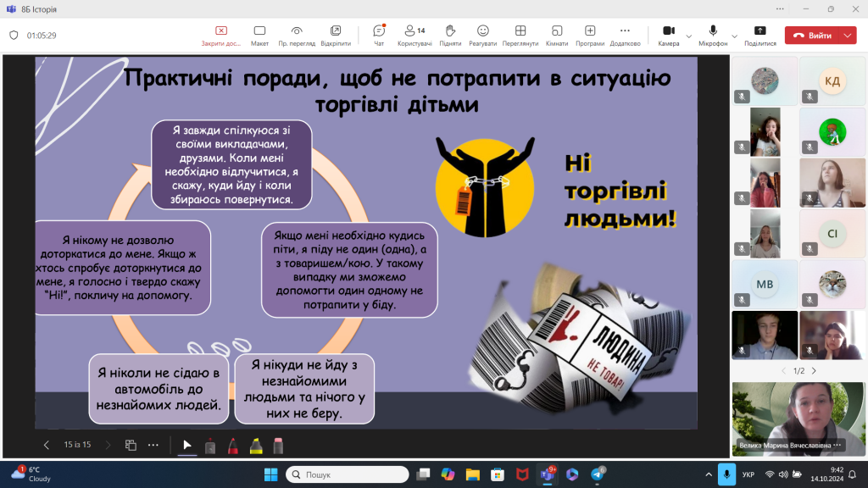This screenshot has width=868, height=488.
Task: Select the yellow highlighter tool
Action: (x=256, y=445)
